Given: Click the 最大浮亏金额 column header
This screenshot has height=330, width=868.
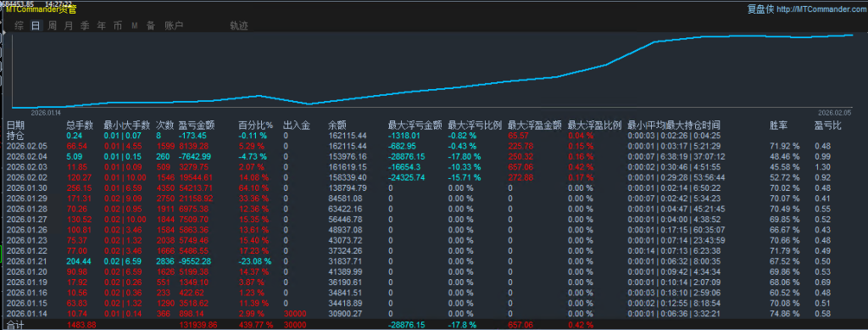Looking at the screenshot, I should pyautogui.click(x=415, y=126).
